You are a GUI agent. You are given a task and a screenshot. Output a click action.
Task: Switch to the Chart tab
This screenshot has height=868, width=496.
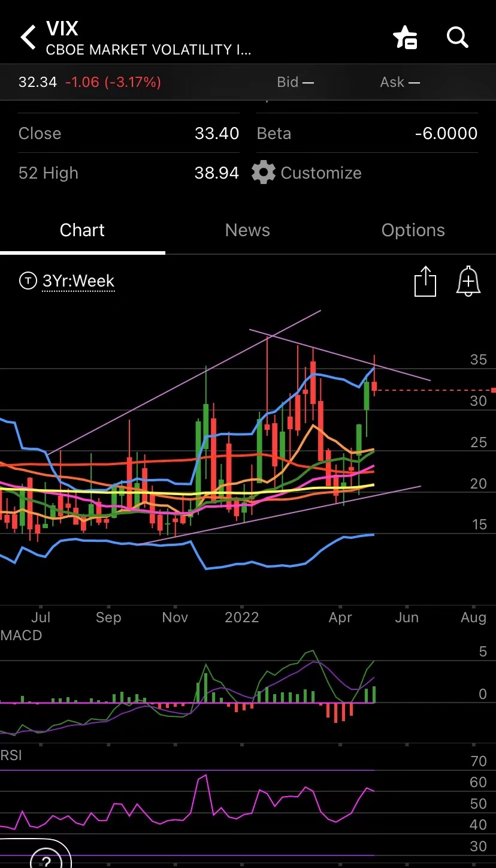tap(82, 230)
